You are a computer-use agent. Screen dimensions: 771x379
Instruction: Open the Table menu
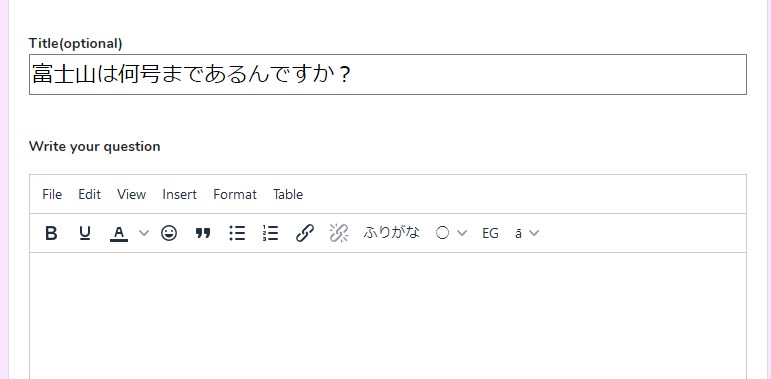pos(288,194)
